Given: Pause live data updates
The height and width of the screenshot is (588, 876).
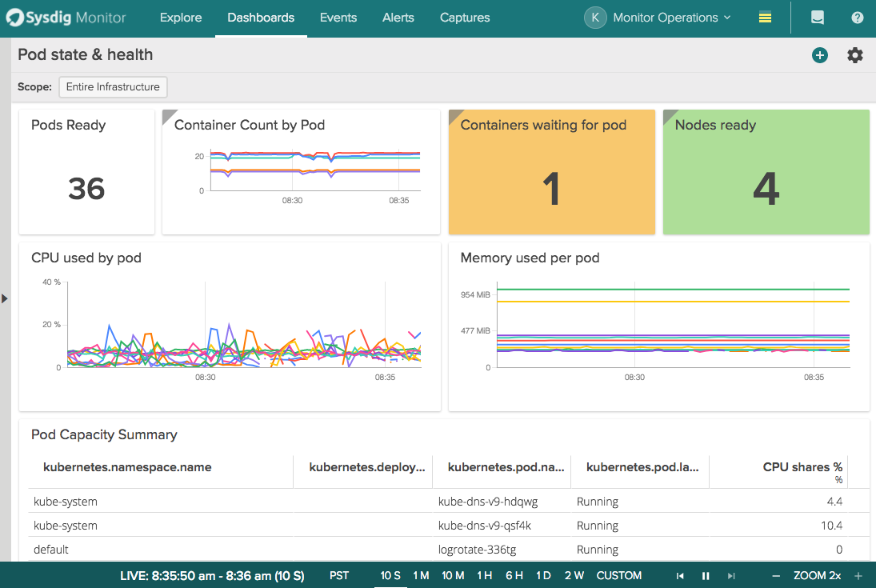Looking at the screenshot, I should (x=706, y=575).
